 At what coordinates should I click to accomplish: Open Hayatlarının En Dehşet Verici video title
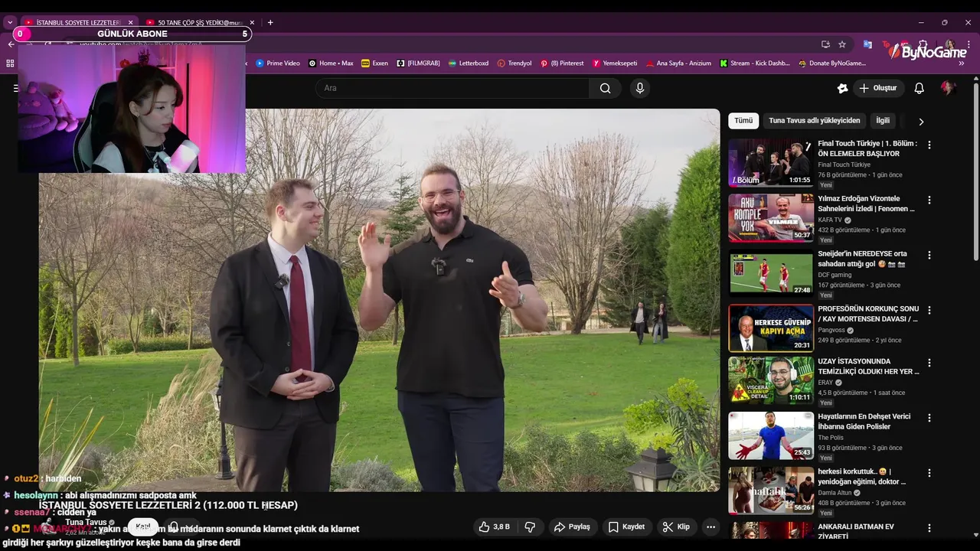(x=864, y=422)
